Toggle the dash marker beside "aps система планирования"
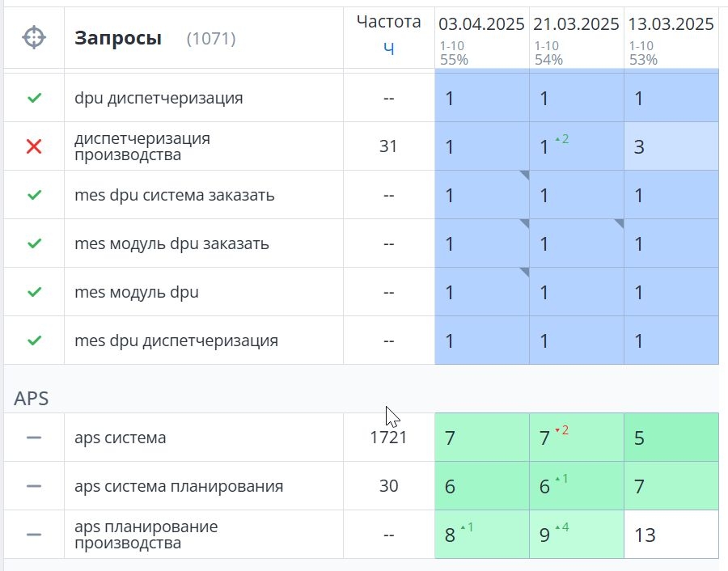The width and height of the screenshot is (728, 571). [x=33, y=486]
